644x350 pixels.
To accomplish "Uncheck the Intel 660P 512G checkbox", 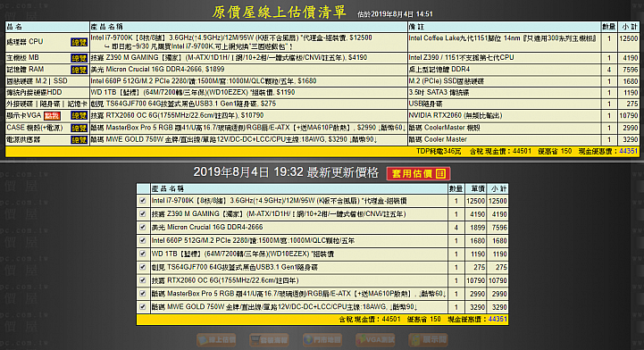I will 143,240.
